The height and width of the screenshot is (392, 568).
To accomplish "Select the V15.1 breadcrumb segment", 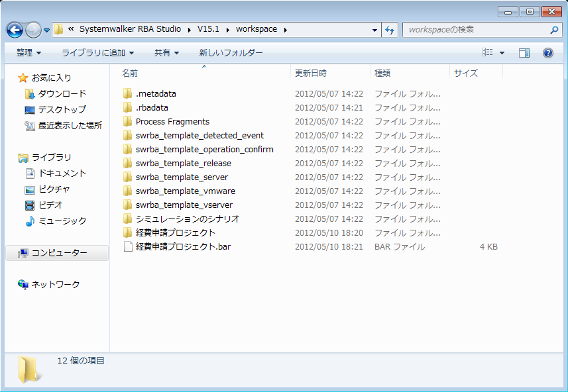I will coord(208,29).
